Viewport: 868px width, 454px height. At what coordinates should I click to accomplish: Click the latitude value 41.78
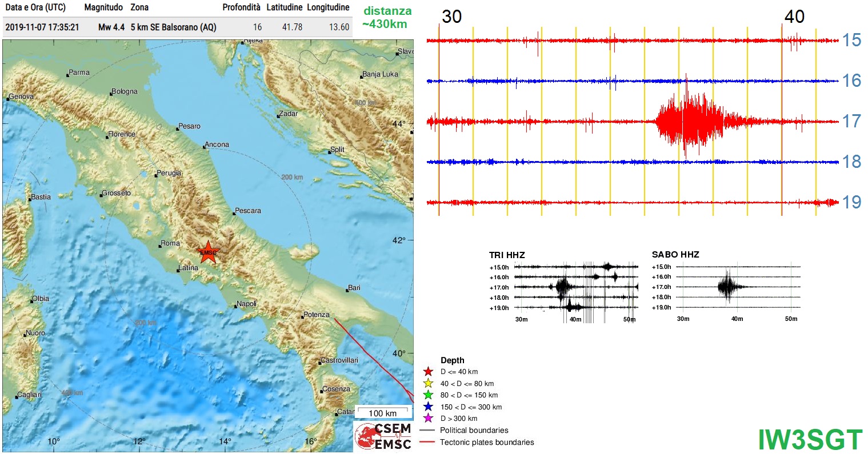293,27
